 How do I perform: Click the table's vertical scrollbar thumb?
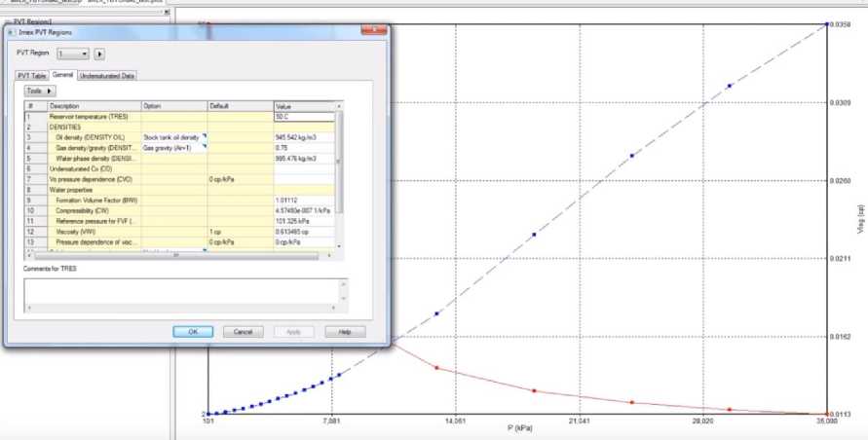coord(339,162)
